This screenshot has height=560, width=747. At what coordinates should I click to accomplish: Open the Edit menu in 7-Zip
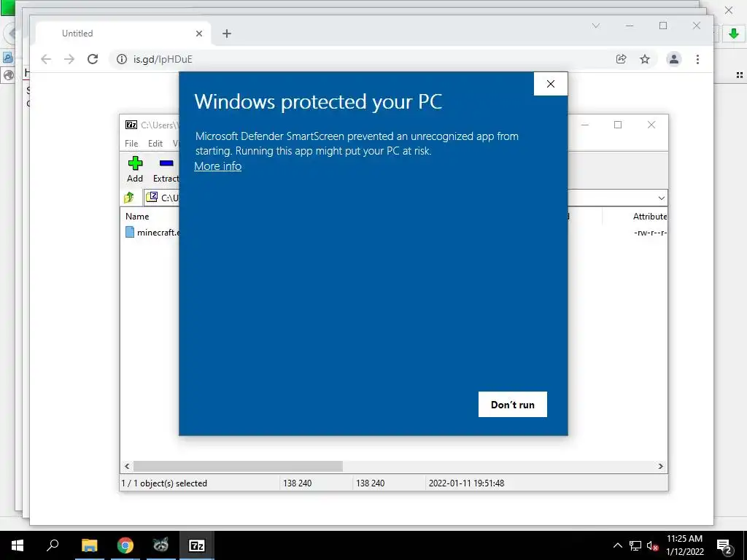tap(155, 144)
